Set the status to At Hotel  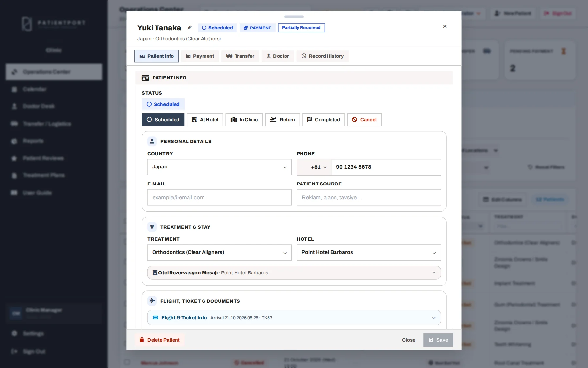click(x=205, y=120)
